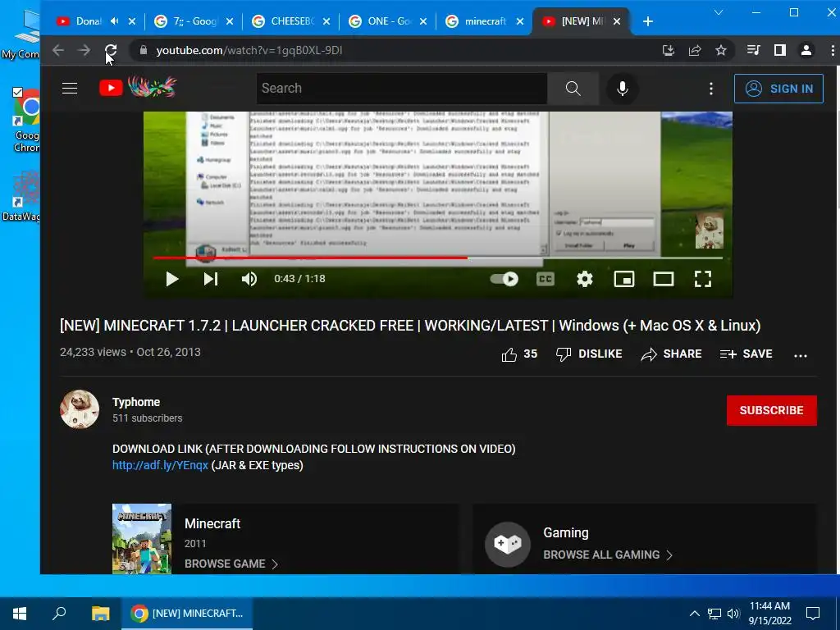The height and width of the screenshot is (630, 840).
Task: Mute audio on the Donal tab
Action: pyautogui.click(x=114, y=21)
